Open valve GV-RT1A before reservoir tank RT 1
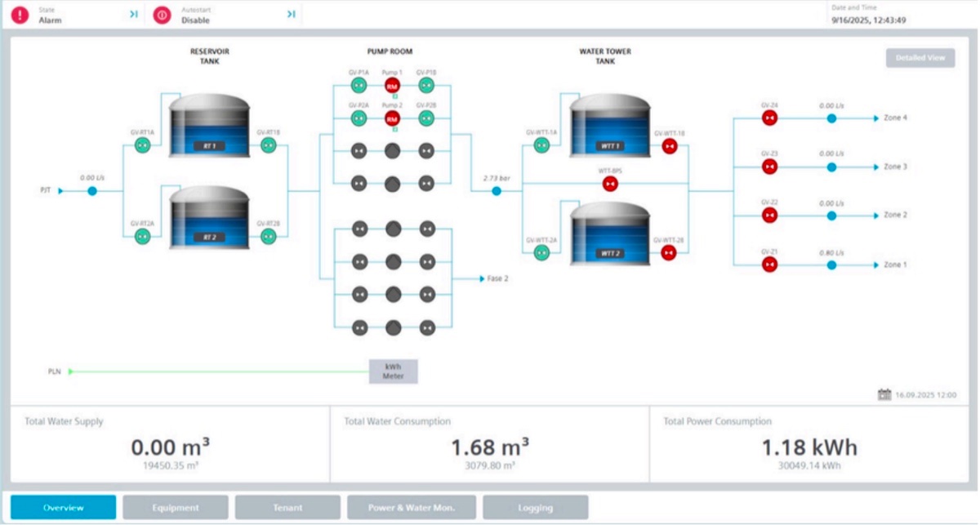Viewport: 980px width, 525px height. point(143,145)
